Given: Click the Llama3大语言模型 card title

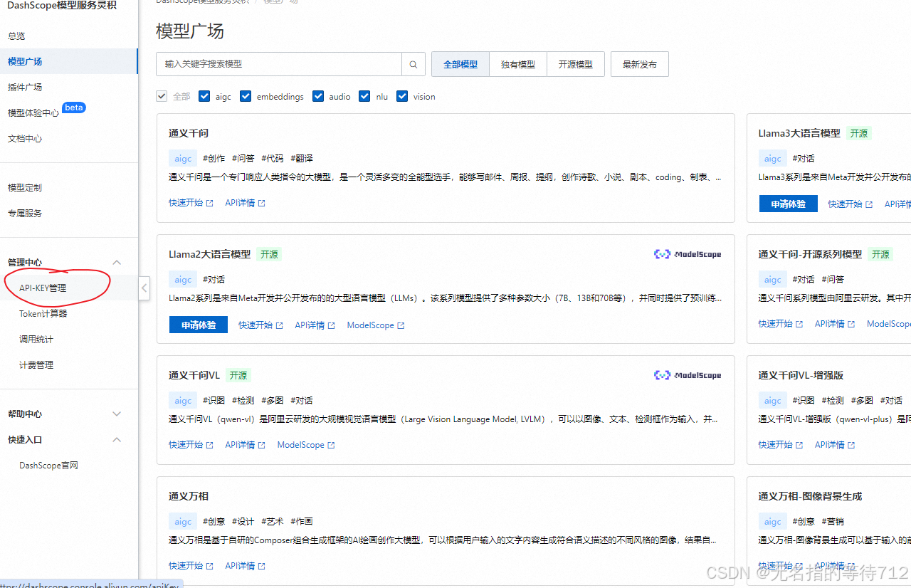Looking at the screenshot, I should [799, 133].
